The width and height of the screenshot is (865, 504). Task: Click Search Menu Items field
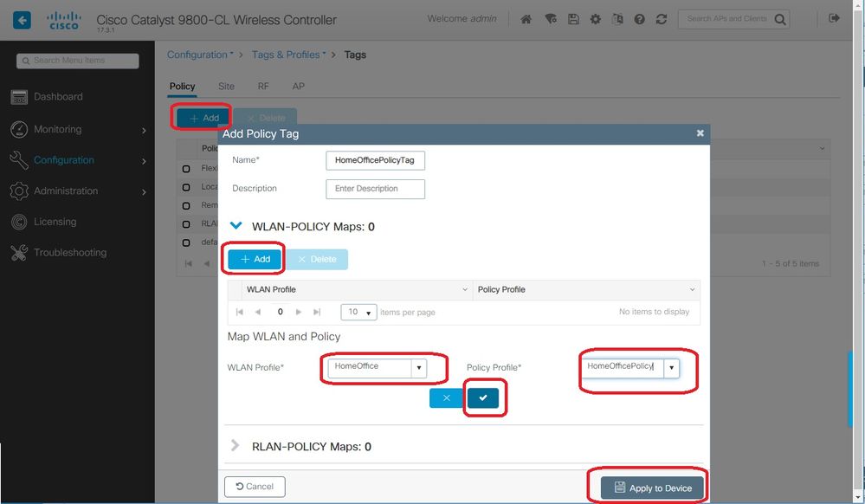coord(77,61)
